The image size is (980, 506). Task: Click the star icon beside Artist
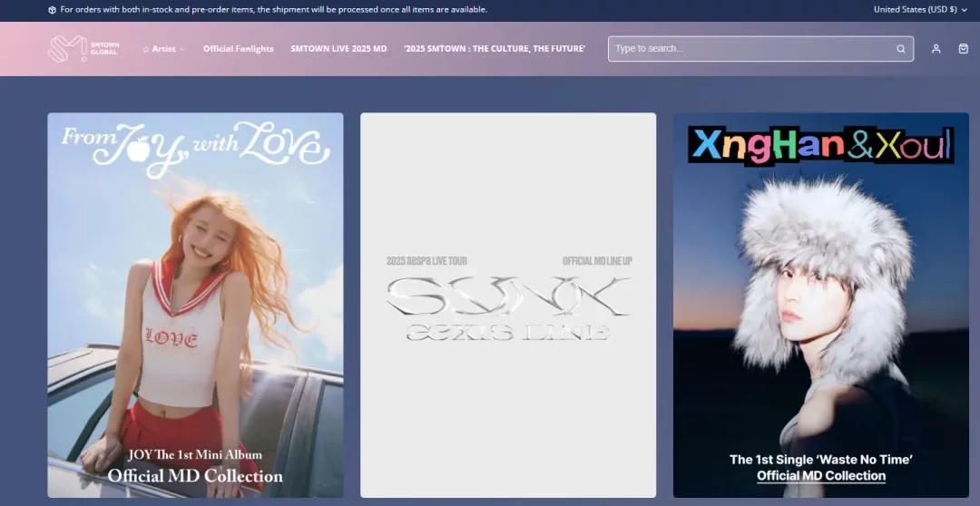[146, 49]
